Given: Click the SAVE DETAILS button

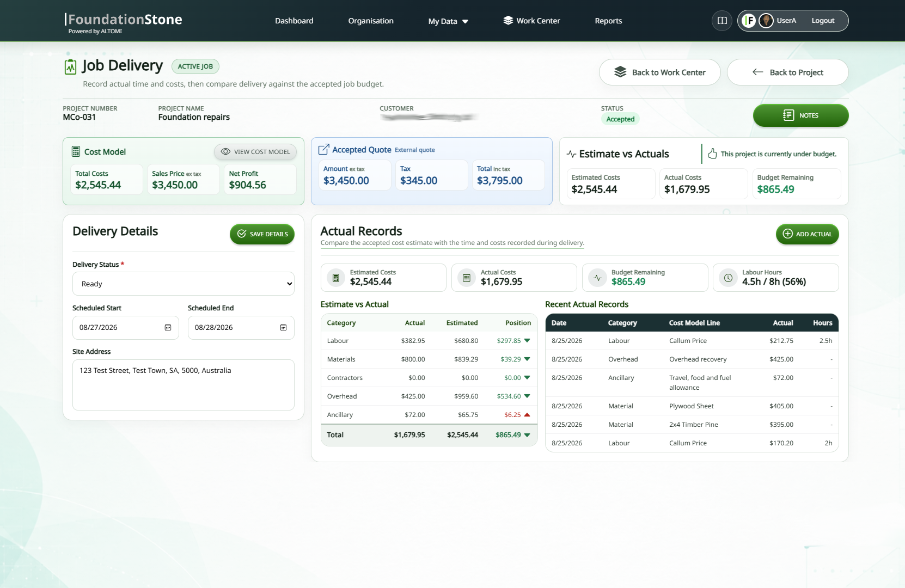Looking at the screenshot, I should click(262, 234).
